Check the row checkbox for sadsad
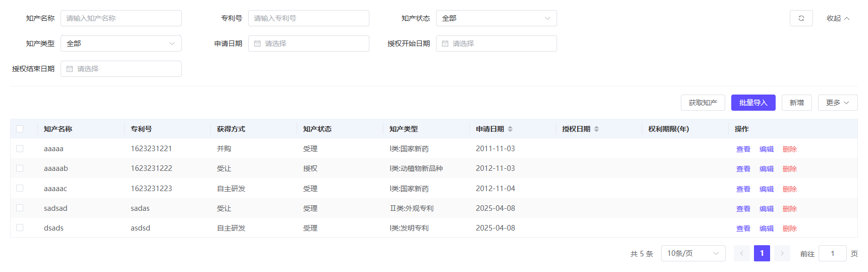 point(20,208)
